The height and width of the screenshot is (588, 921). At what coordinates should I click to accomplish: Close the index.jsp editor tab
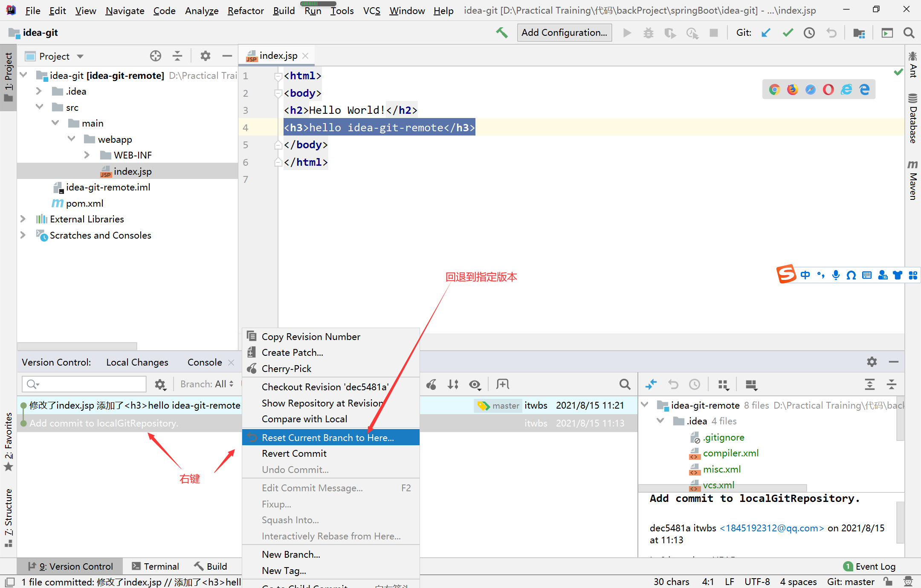[x=305, y=56]
